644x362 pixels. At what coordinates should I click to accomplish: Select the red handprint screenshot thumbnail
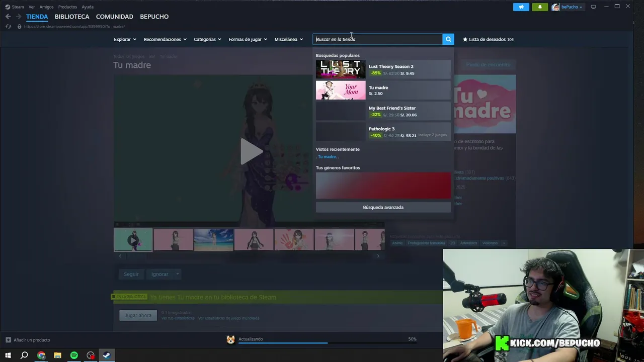(x=294, y=240)
